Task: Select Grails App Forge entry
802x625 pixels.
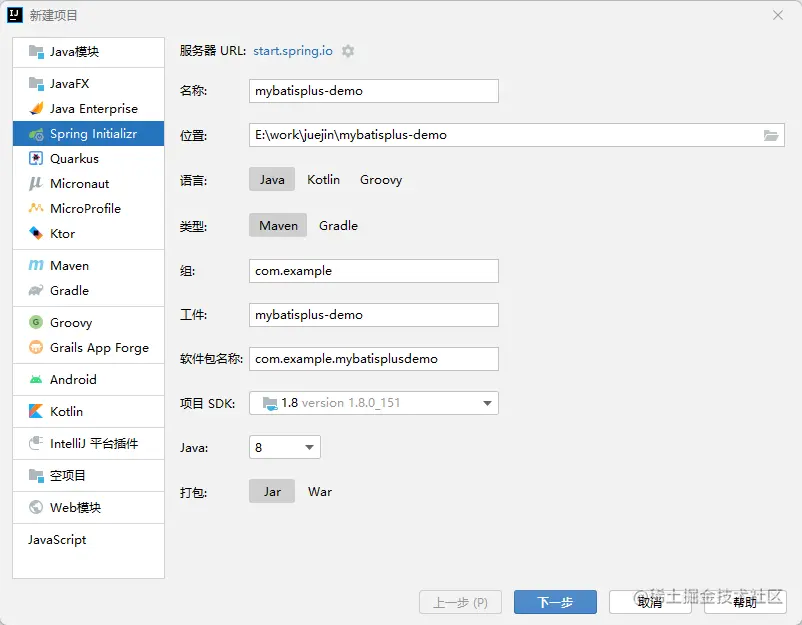Action: (x=88, y=347)
